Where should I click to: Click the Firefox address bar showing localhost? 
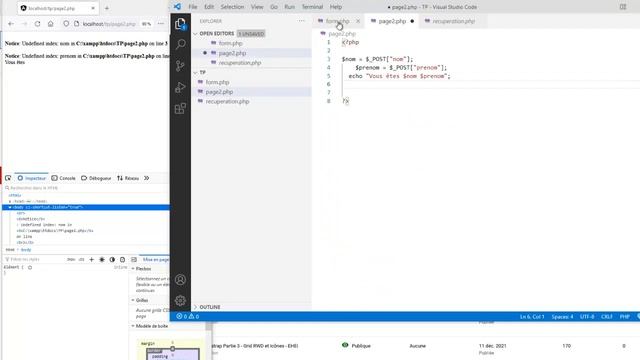click(109, 24)
